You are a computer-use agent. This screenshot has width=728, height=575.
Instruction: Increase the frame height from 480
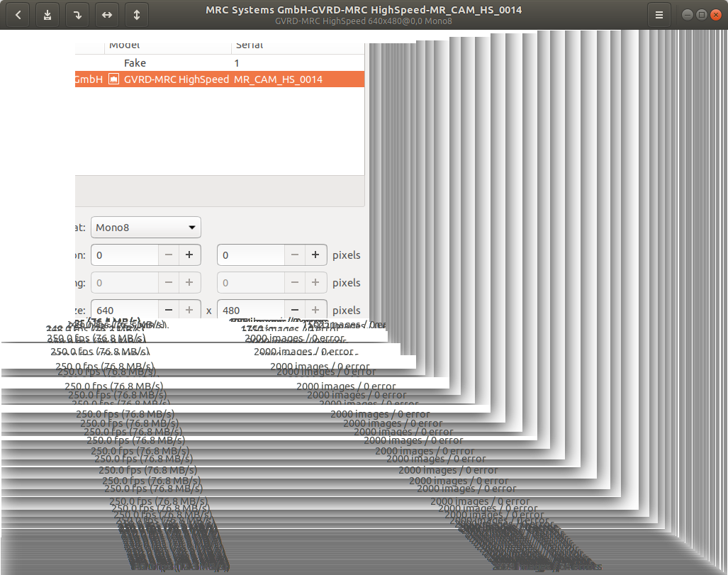[315, 310]
